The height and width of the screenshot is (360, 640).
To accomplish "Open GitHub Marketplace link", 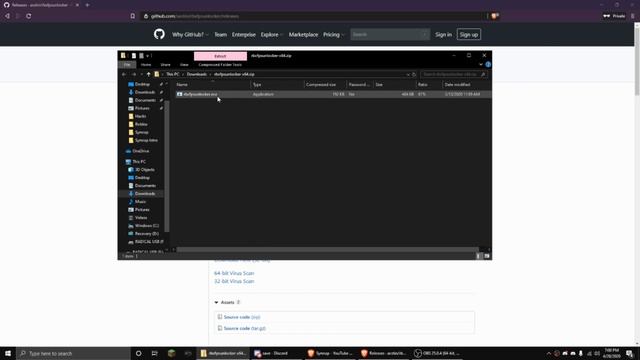I will (x=303, y=35).
